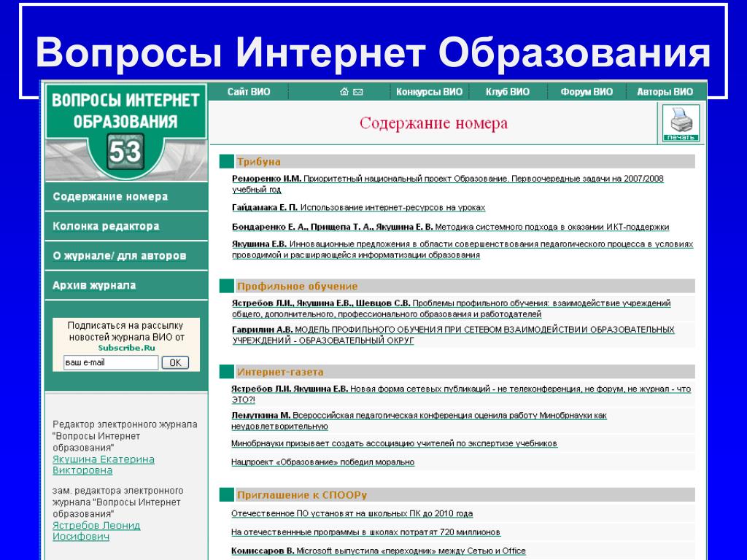This screenshot has width=747, height=560.
Task: Click the envelope mail icon
Action: click(x=357, y=92)
